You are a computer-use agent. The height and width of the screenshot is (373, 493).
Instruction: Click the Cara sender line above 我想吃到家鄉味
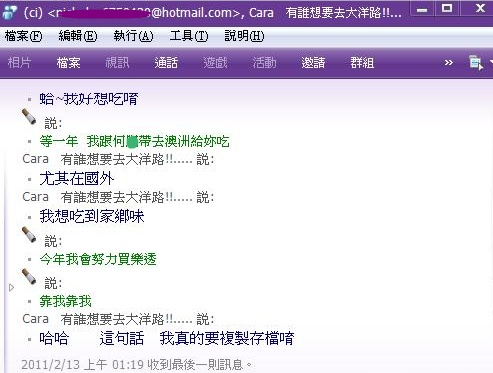118,197
